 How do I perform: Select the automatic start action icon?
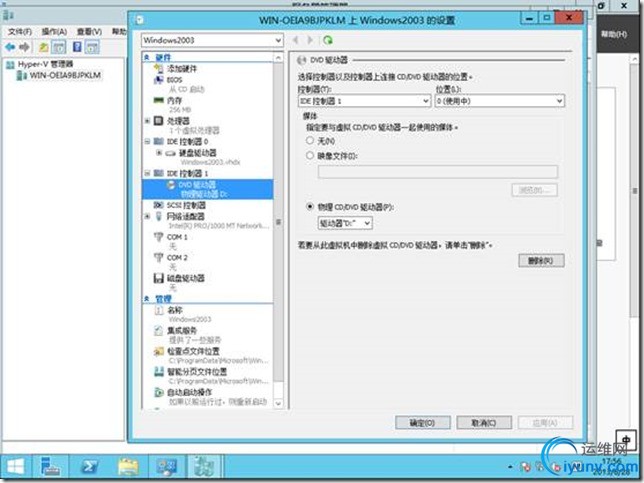pyautogui.click(x=159, y=392)
